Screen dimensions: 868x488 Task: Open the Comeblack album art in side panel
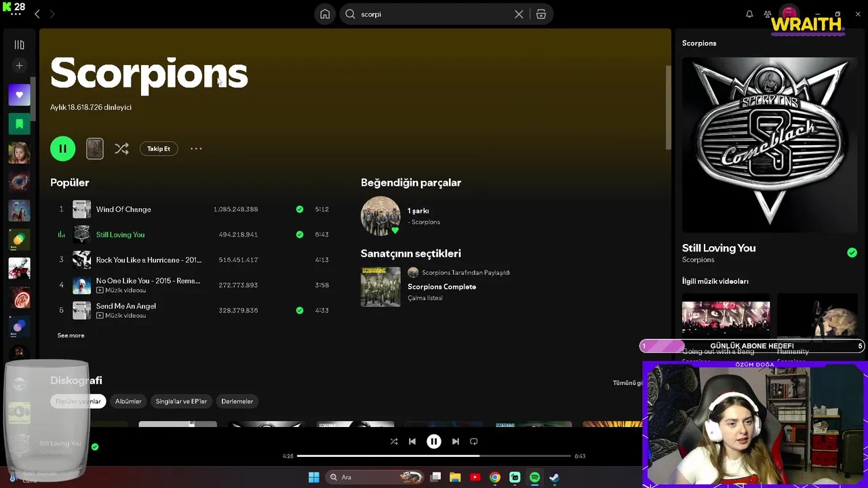(x=770, y=144)
